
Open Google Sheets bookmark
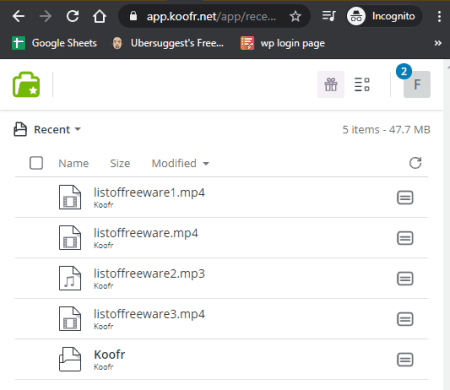[x=54, y=43]
